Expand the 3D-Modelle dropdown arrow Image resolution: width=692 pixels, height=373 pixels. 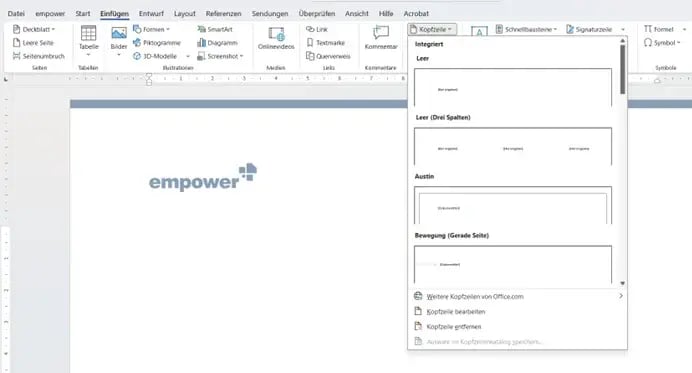tap(188, 57)
